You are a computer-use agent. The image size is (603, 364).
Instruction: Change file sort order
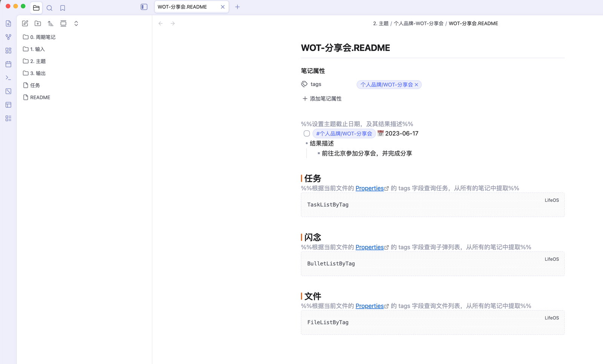pyautogui.click(x=51, y=23)
